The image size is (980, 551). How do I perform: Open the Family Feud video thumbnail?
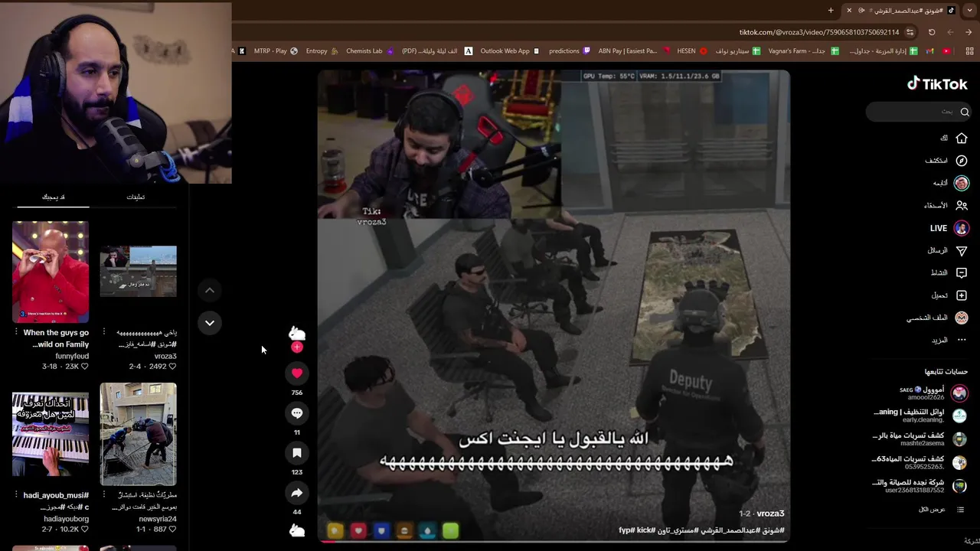click(x=51, y=272)
